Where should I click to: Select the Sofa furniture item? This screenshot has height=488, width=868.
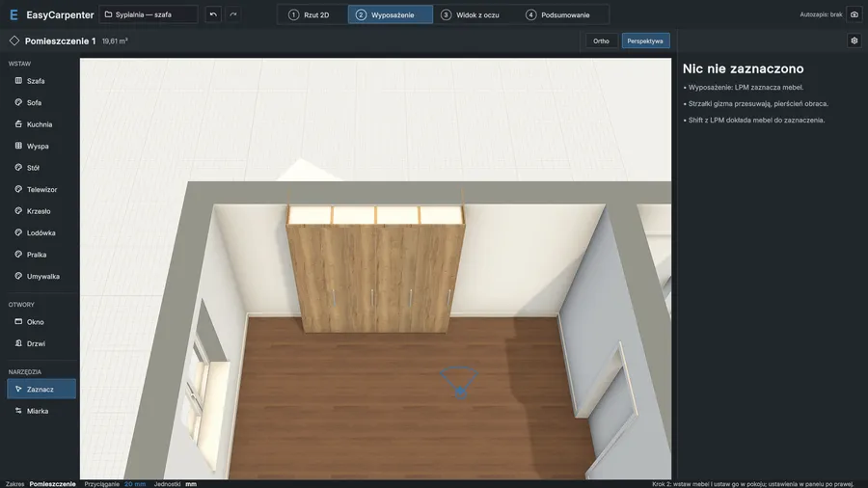pyautogui.click(x=41, y=102)
